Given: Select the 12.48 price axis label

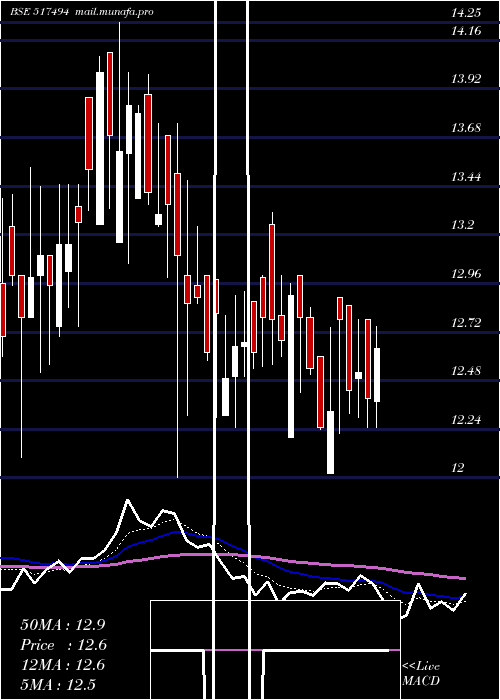Looking at the screenshot, I should (466, 371).
